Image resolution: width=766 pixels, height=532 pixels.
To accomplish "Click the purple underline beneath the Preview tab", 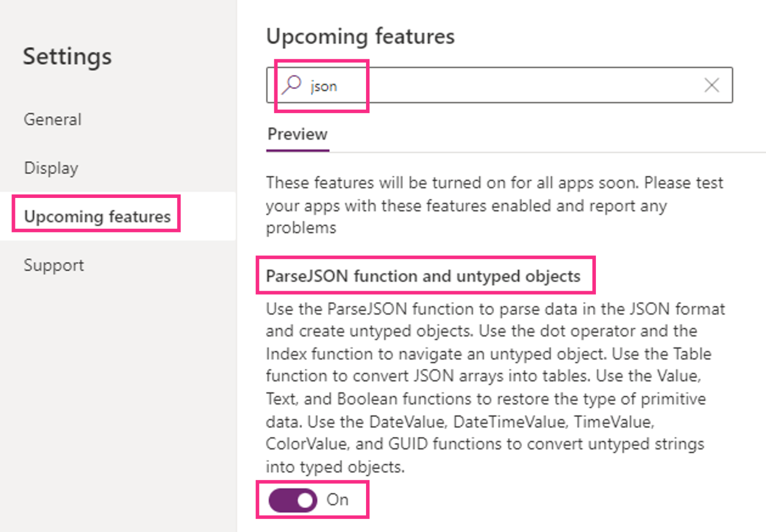I will click(298, 150).
